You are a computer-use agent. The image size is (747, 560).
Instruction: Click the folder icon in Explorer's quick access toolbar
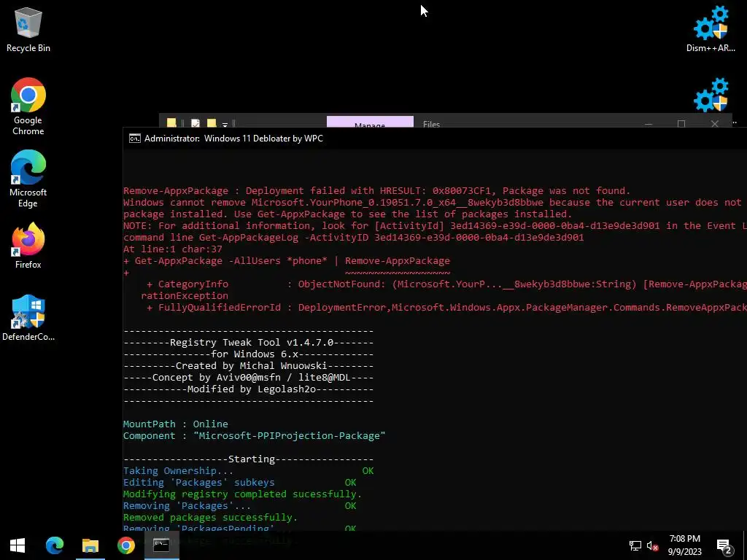pyautogui.click(x=171, y=123)
